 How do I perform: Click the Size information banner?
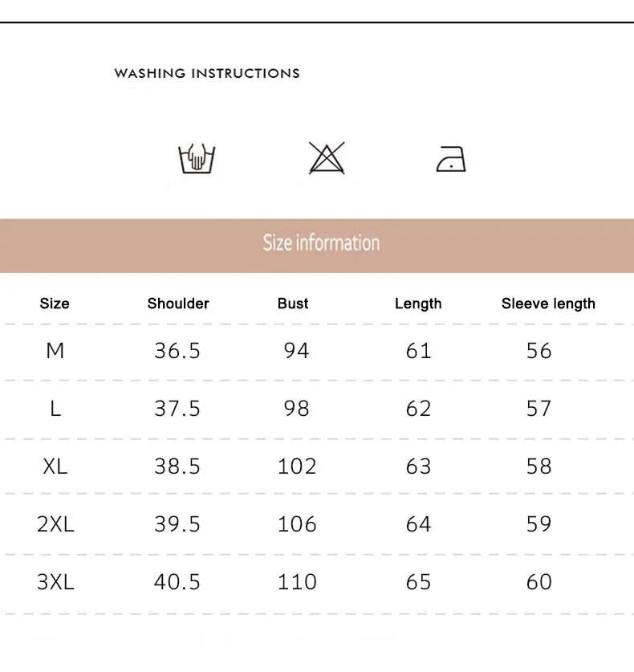pos(321,242)
